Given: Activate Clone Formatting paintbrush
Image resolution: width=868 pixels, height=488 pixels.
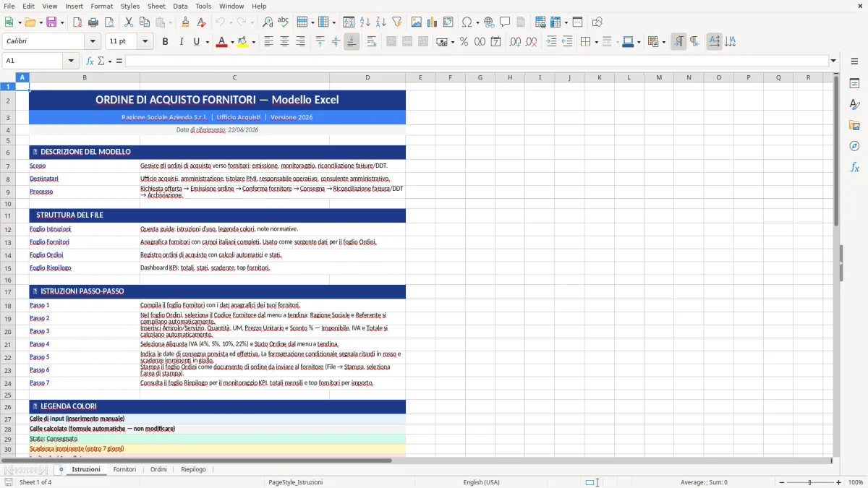Looking at the screenshot, I should pos(186,22).
